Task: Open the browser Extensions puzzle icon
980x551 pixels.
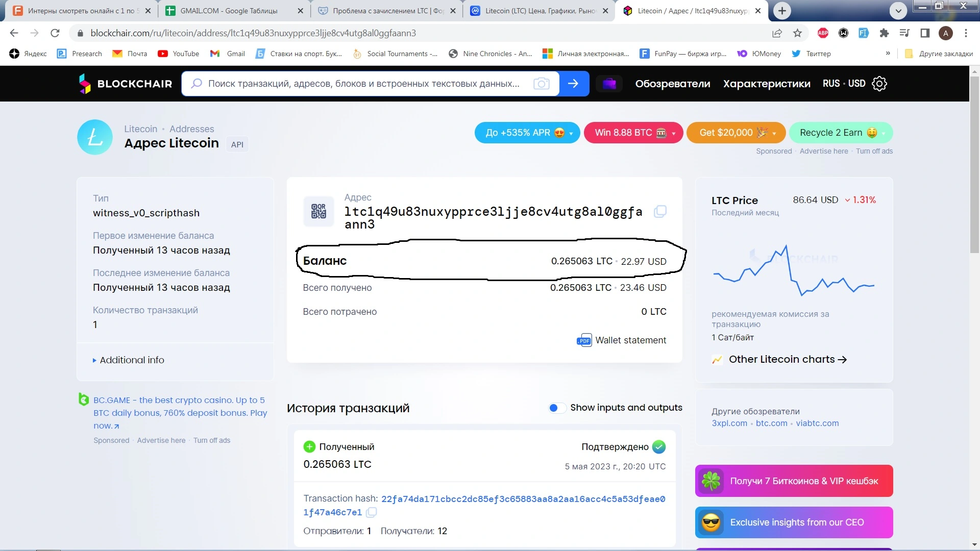Action: click(x=884, y=33)
